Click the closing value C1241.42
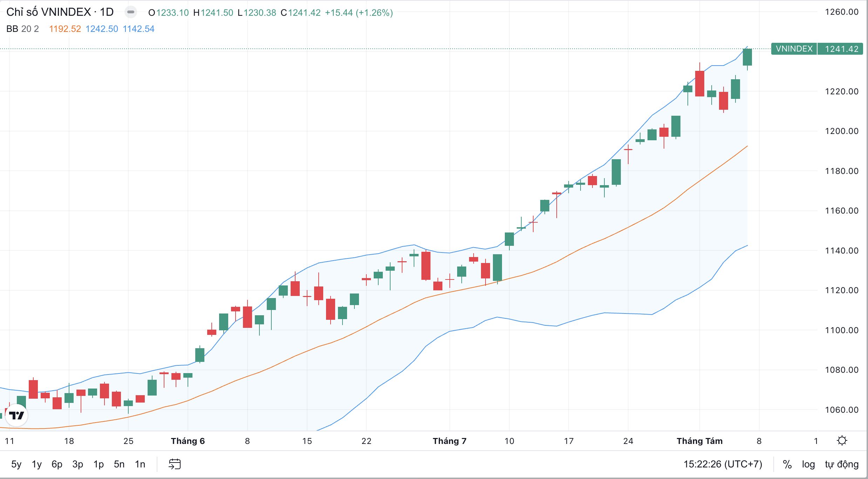Image resolution: width=868 pixels, height=479 pixels. (301, 13)
